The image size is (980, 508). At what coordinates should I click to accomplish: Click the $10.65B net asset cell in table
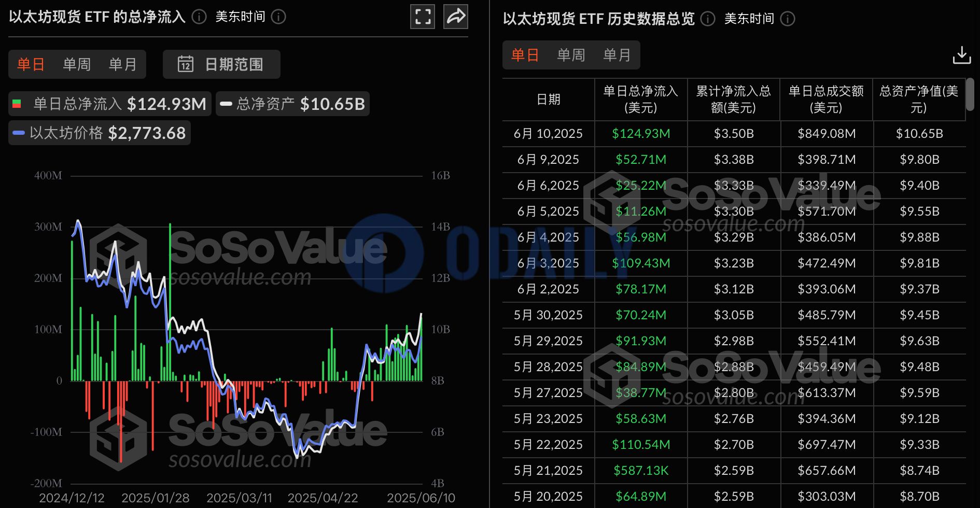[919, 134]
